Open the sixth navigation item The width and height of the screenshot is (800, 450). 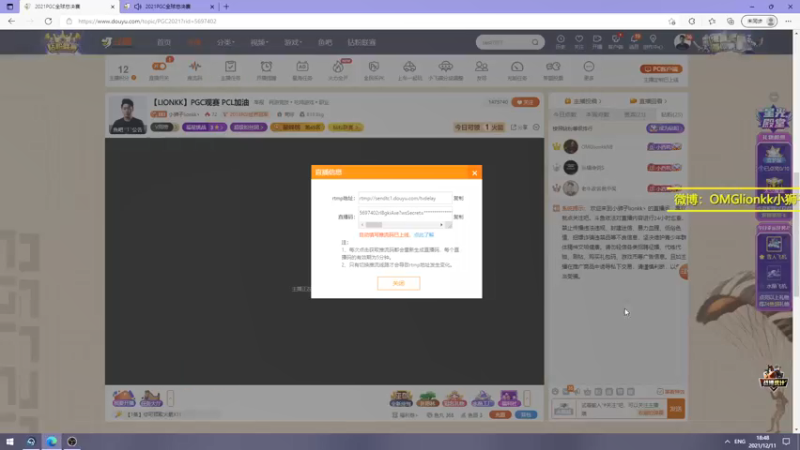[x=325, y=42]
